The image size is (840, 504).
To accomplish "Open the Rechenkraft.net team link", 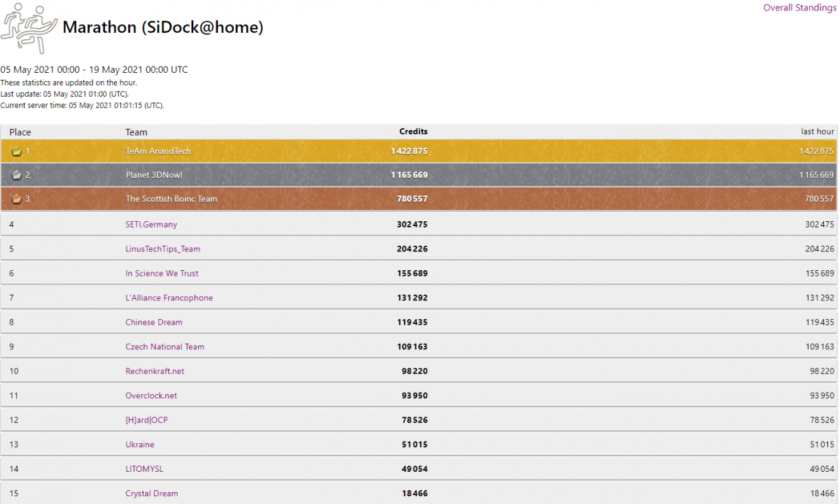I will coord(155,372).
